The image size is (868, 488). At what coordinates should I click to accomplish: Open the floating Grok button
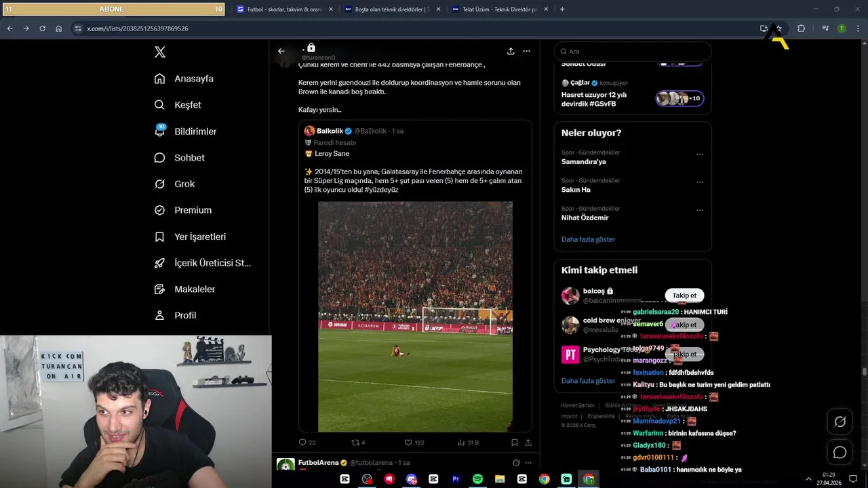[x=840, y=422]
